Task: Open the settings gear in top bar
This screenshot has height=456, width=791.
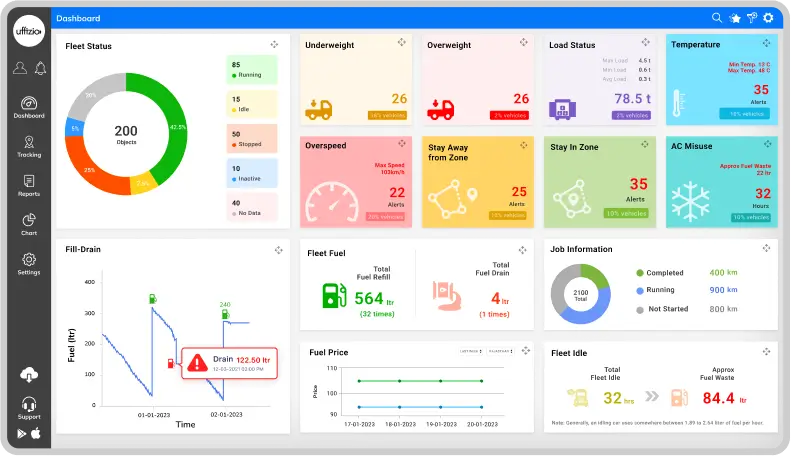Action: (x=768, y=18)
